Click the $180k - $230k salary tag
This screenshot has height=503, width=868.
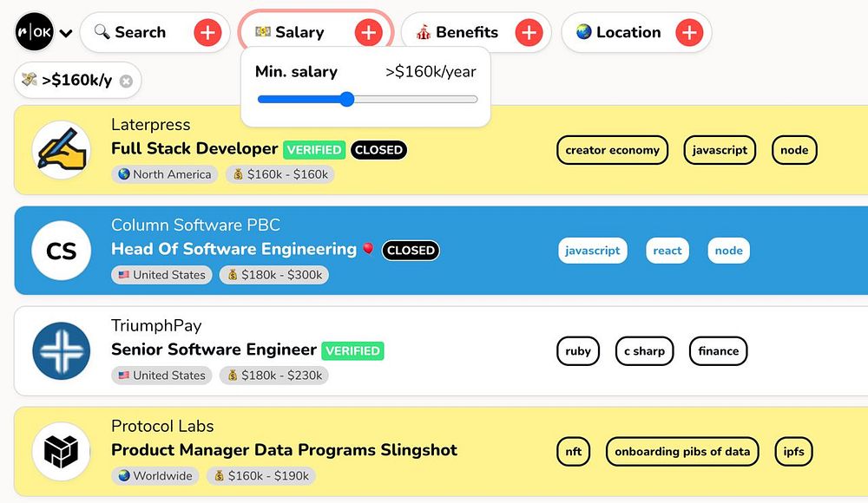click(274, 376)
